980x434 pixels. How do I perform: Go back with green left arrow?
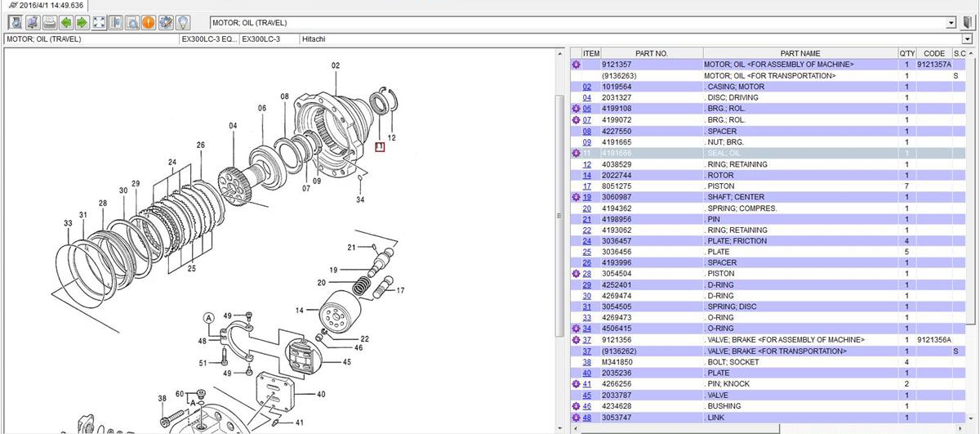point(66,23)
